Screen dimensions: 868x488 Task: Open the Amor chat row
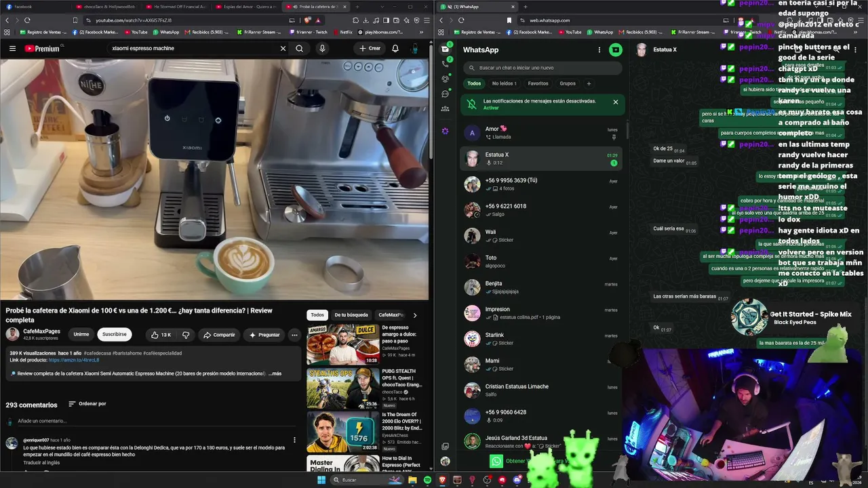pyautogui.click(x=542, y=133)
